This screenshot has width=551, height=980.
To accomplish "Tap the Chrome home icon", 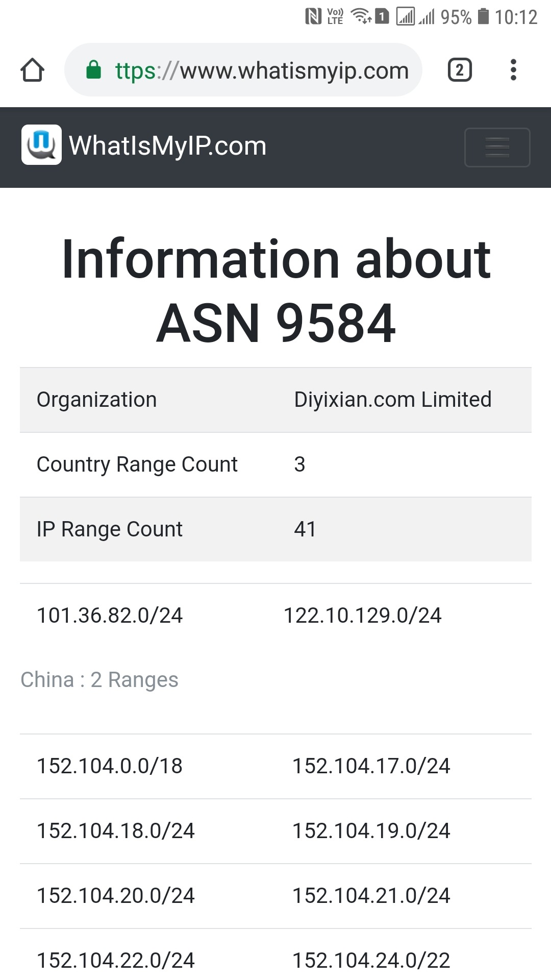I will pos(32,70).
